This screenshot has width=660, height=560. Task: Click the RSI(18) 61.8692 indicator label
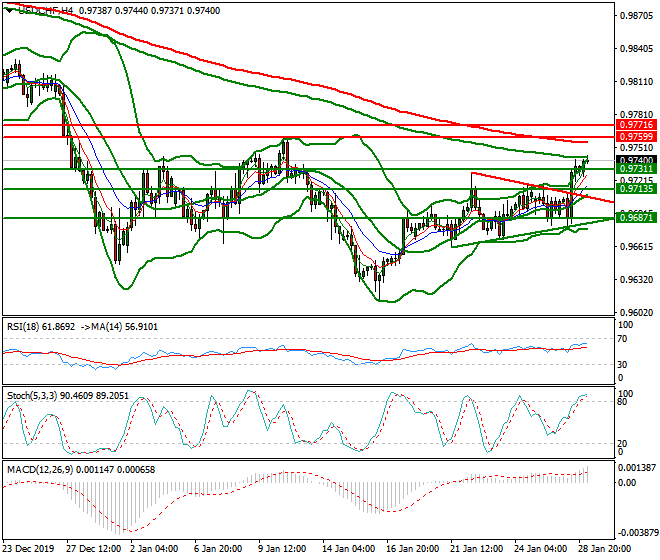[41, 327]
